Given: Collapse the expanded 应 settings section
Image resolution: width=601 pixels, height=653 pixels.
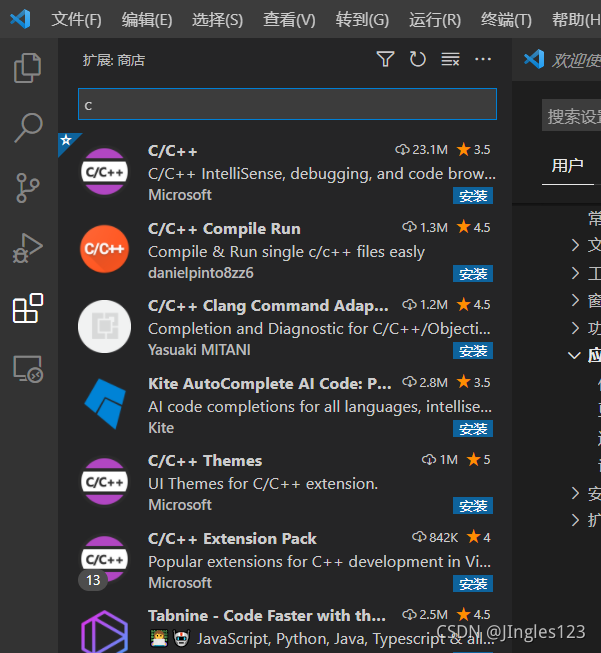Looking at the screenshot, I should (575, 355).
